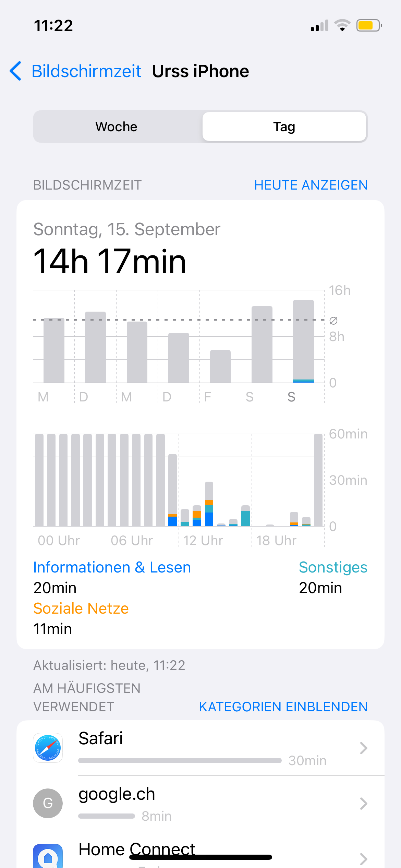The height and width of the screenshot is (868, 401).
Task: Tap the cellular signal bars icon
Action: pyautogui.click(x=319, y=26)
